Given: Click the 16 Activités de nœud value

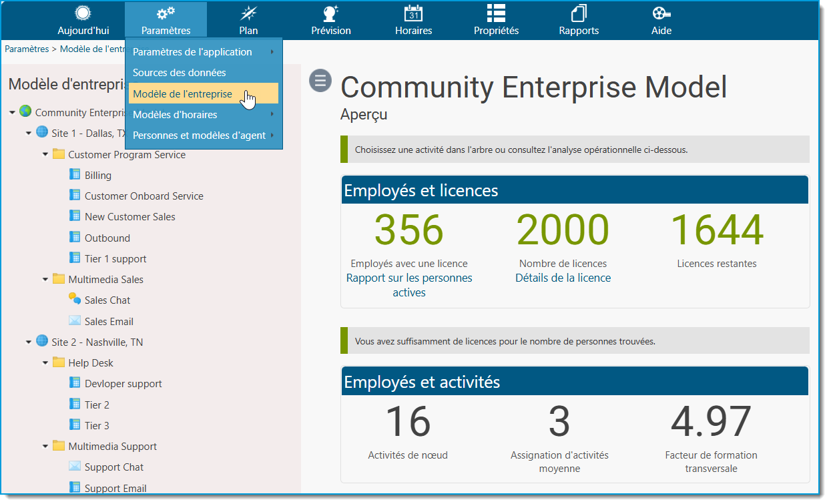Looking at the screenshot, I should (x=408, y=422).
